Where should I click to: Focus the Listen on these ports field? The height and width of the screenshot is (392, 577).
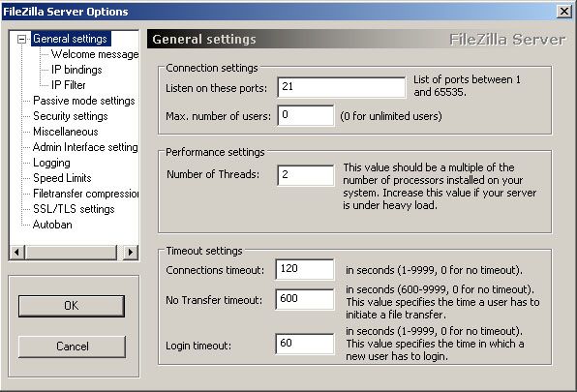click(x=342, y=87)
